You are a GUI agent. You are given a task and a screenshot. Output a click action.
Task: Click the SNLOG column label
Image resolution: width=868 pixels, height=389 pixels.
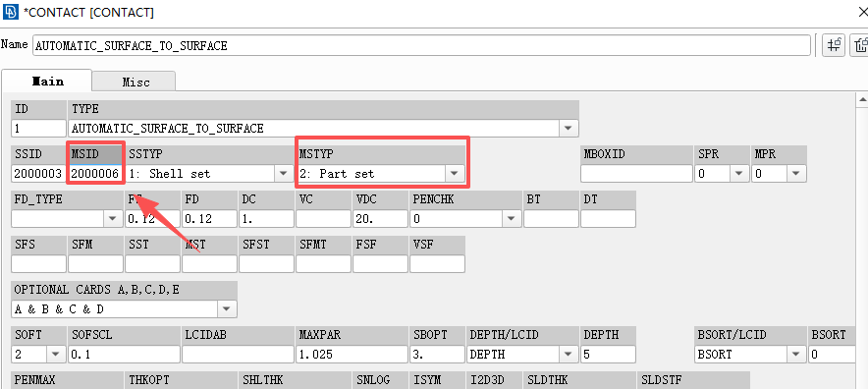pyautogui.click(x=373, y=380)
